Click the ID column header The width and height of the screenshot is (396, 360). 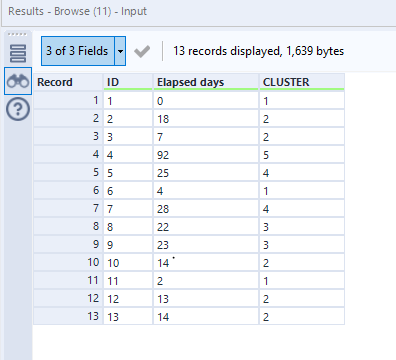[128, 82]
